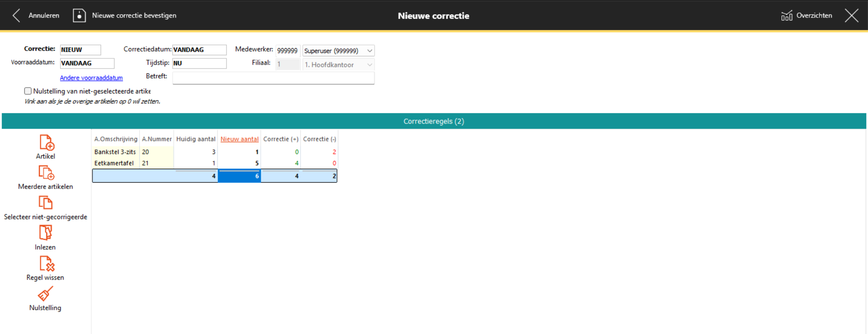Close the Nieuwe correctie window
The image size is (868, 334).
[851, 16]
